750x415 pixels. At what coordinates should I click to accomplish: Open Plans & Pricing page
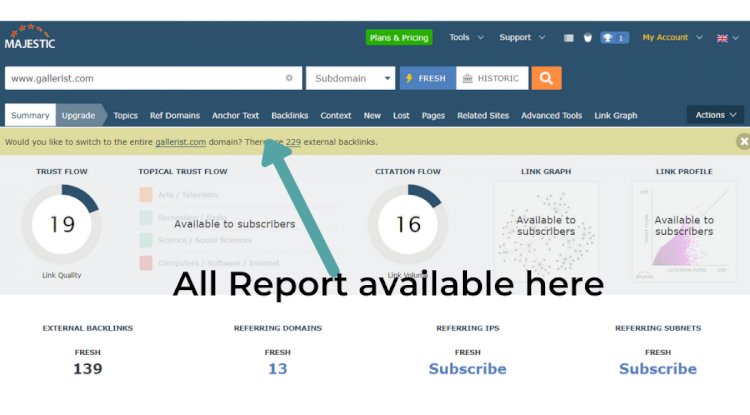click(399, 38)
